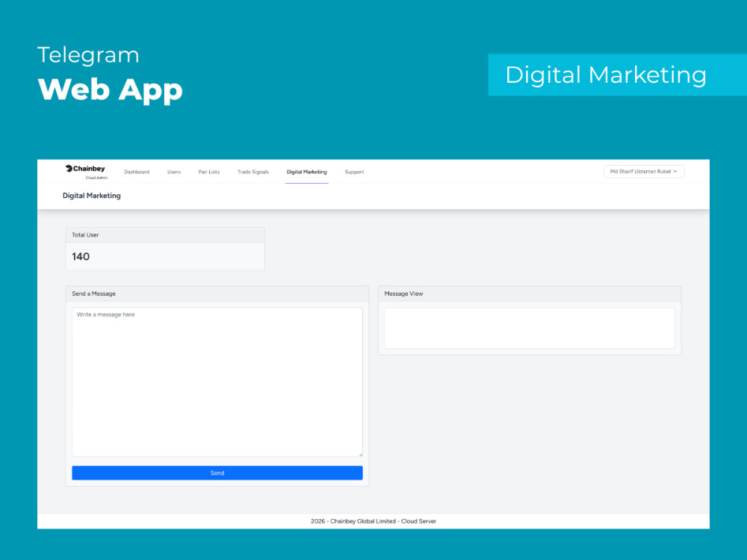This screenshot has height=560, width=747.
Task: Click the footer text 'Chainbey Global Limited - Cloud Server'
Action: 383,521
